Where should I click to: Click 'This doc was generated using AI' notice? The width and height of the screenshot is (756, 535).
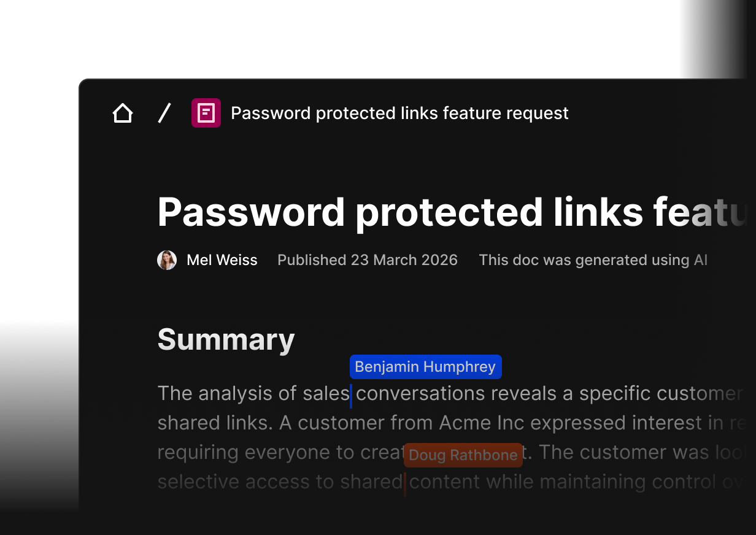[593, 260]
